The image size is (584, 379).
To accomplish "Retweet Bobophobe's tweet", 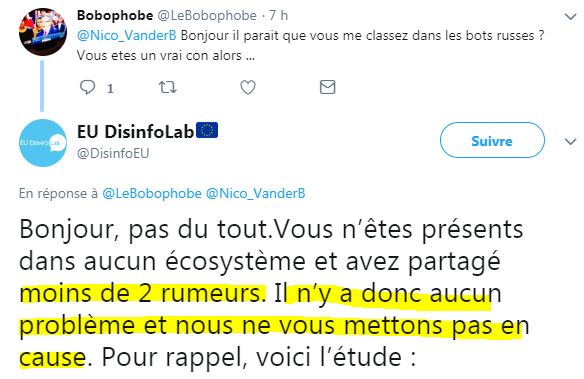I will click(167, 87).
